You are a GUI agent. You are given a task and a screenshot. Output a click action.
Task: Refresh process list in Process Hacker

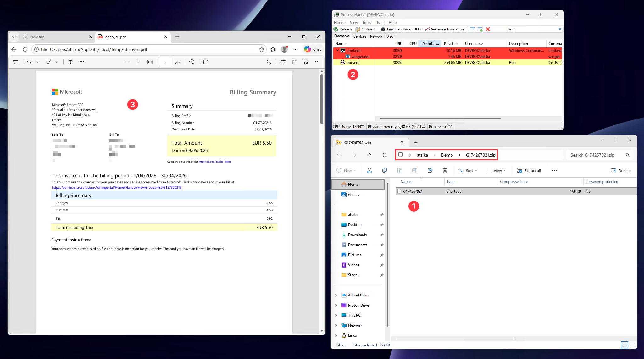[342, 29]
